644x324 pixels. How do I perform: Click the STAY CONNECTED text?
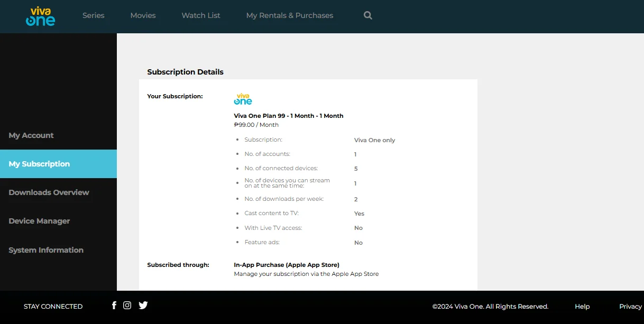click(53, 307)
